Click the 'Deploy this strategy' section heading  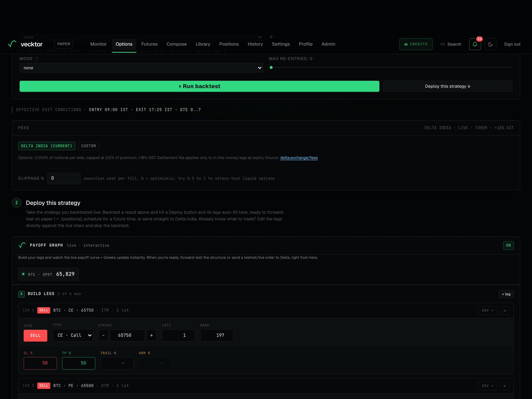coord(53,203)
